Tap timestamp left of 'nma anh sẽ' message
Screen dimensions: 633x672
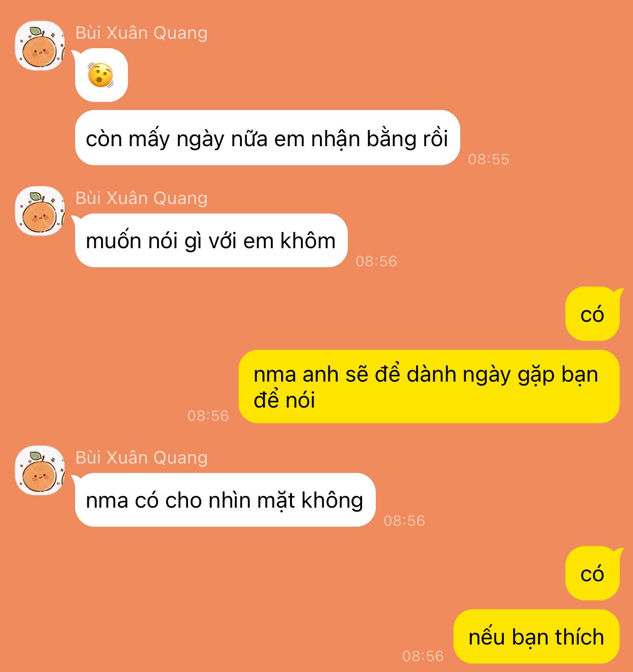point(208,416)
